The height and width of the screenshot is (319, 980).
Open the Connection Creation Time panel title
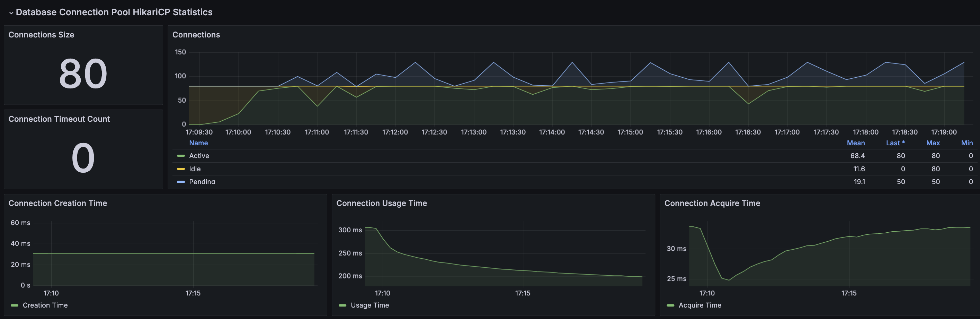(57, 203)
